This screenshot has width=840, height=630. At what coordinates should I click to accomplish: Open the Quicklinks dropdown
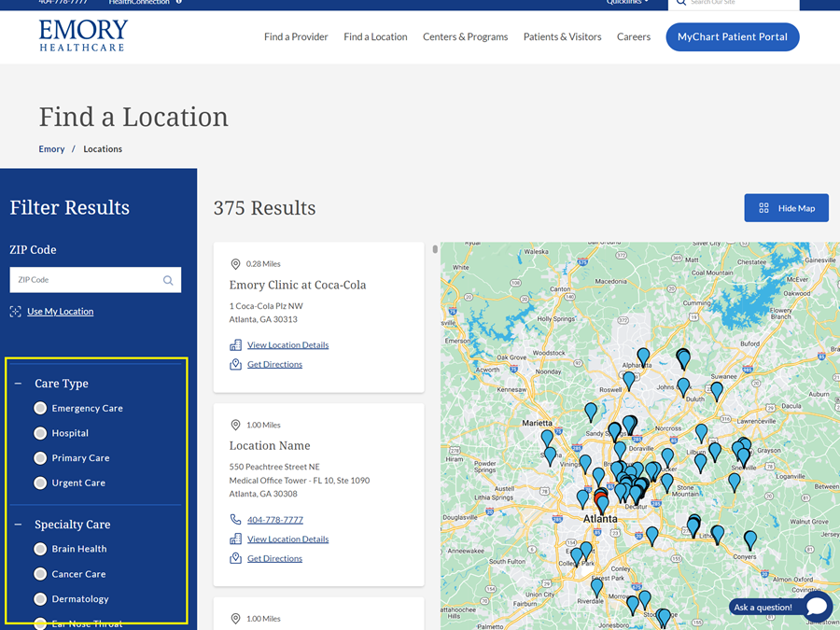click(x=627, y=2)
